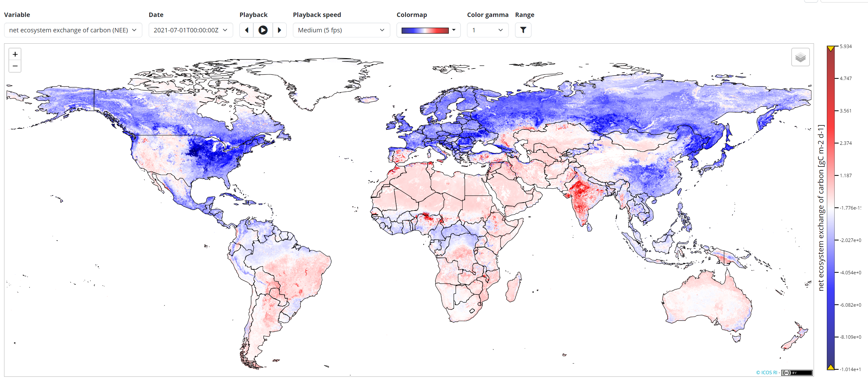Zoom out of the map
The height and width of the screenshot is (378, 868).
click(x=15, y=66)
